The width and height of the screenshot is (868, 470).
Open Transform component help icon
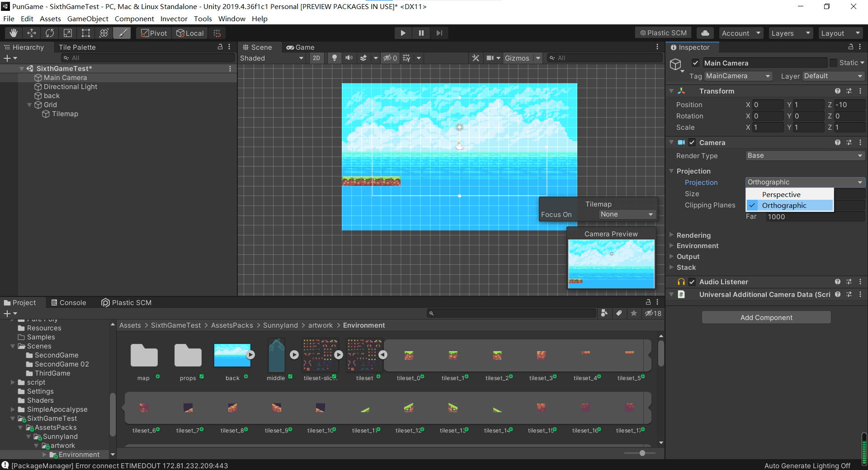click(x=838, y=91)
